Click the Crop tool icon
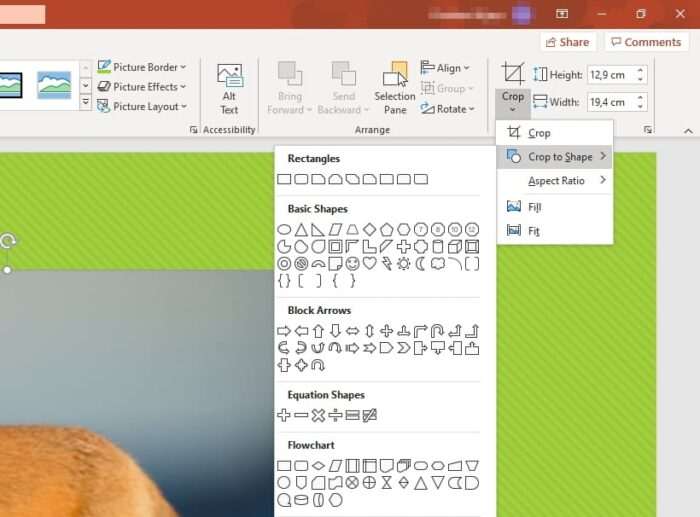Image resolution: width=700 pixels, height=517 pixels. (512, 73)
